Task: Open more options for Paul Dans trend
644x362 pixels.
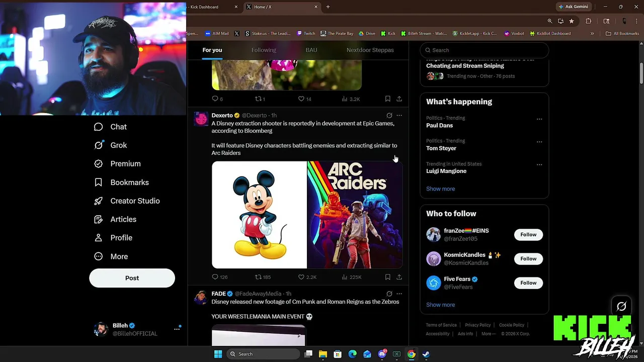Action: coord(539,119)
